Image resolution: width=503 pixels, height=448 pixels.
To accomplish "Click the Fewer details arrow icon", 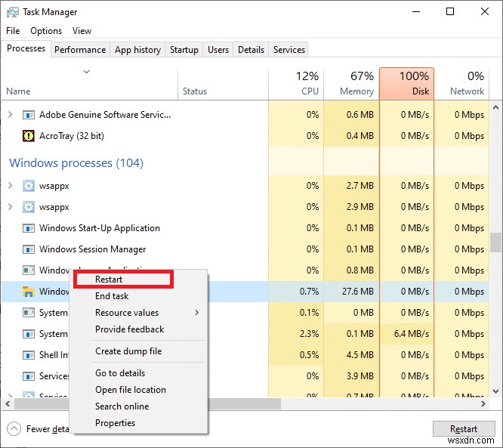I will click(13, 428).
